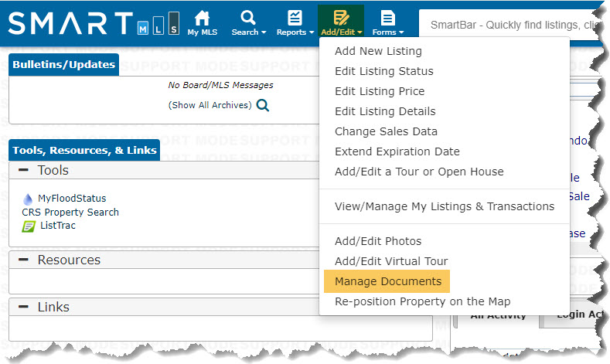
Task: Open the Forms document icon menu
Action: pos(387,18)
